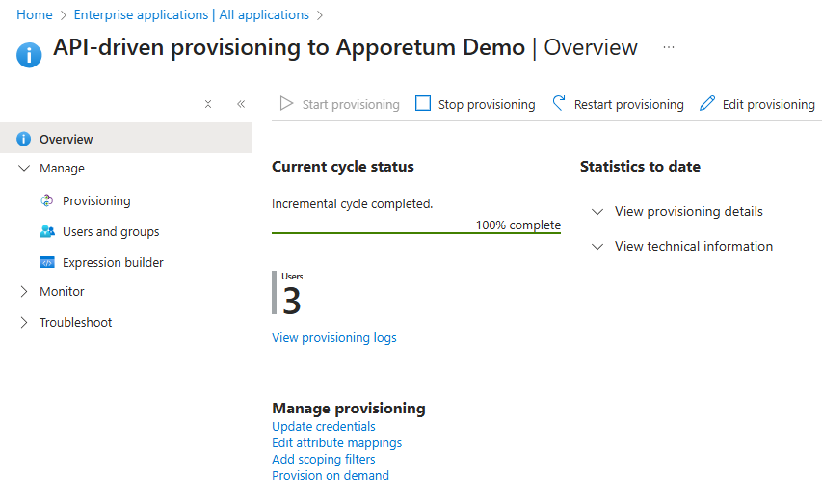The image size is (822, 504).
Task: Open Expression builder menu item
Action: pyautogui.click(x=113, y=262)
